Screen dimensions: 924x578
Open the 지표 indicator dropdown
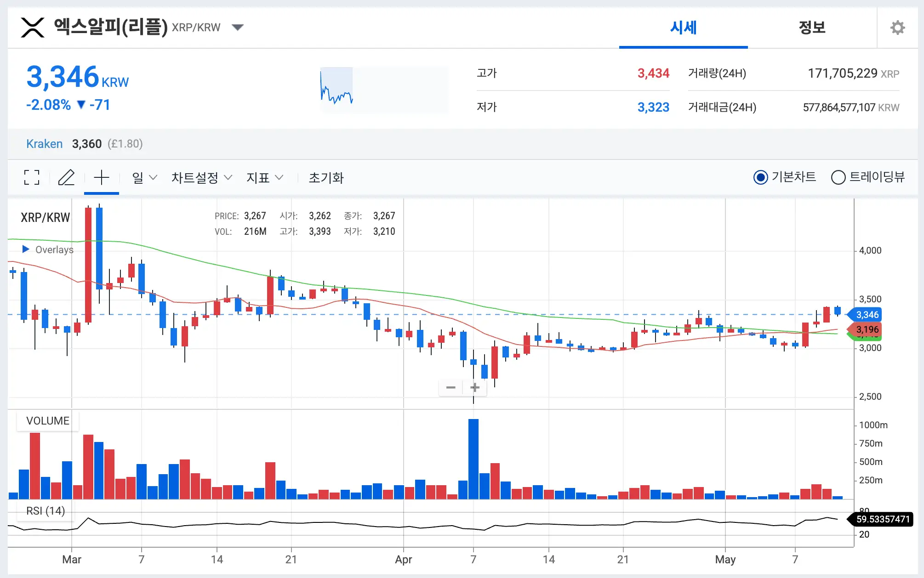[265, 177]
